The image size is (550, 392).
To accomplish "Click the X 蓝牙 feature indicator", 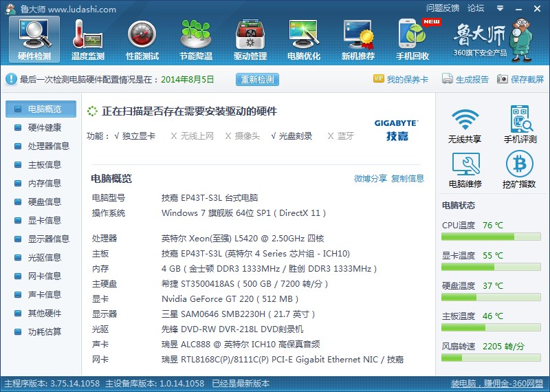I will pyautogui.click(x=340, y=136).
